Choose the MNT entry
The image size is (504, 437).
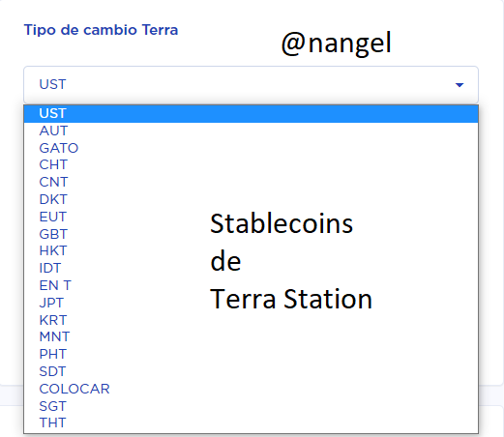pos(251,336)
